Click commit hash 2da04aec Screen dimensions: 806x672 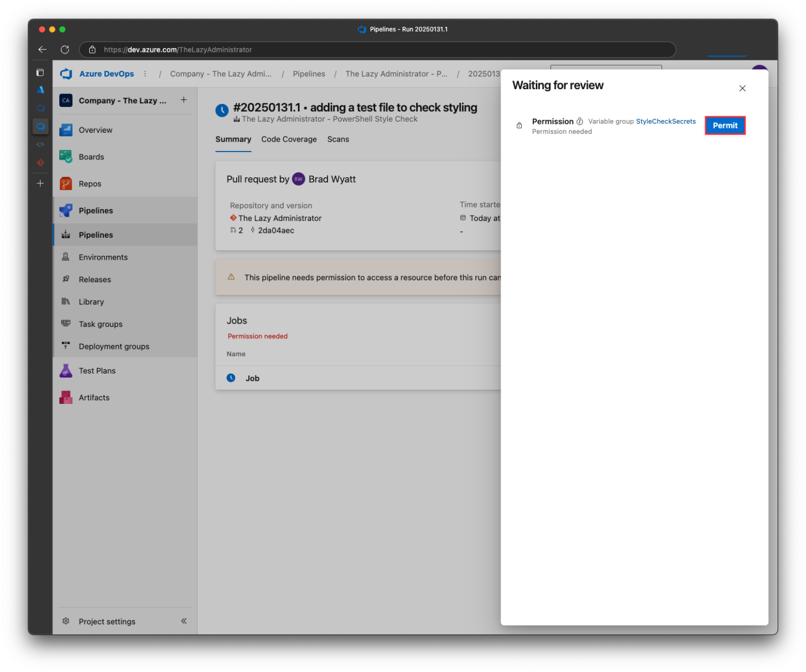276,230
